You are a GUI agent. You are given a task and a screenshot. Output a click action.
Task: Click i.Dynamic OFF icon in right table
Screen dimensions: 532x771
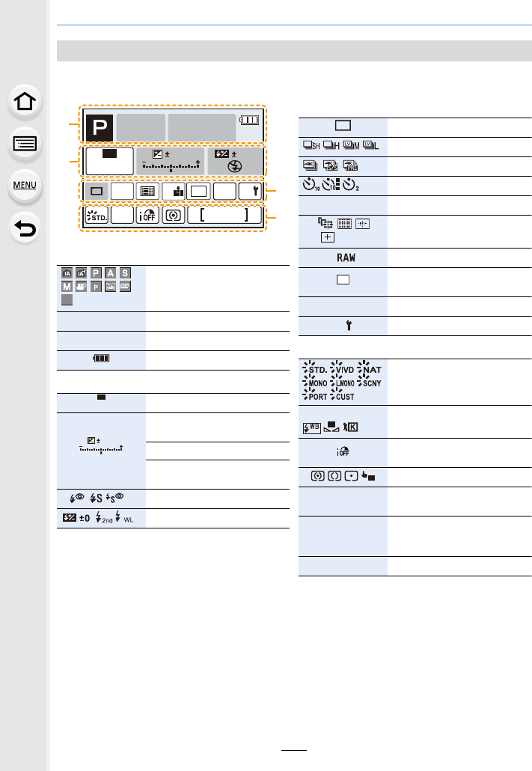coord(343,451)
